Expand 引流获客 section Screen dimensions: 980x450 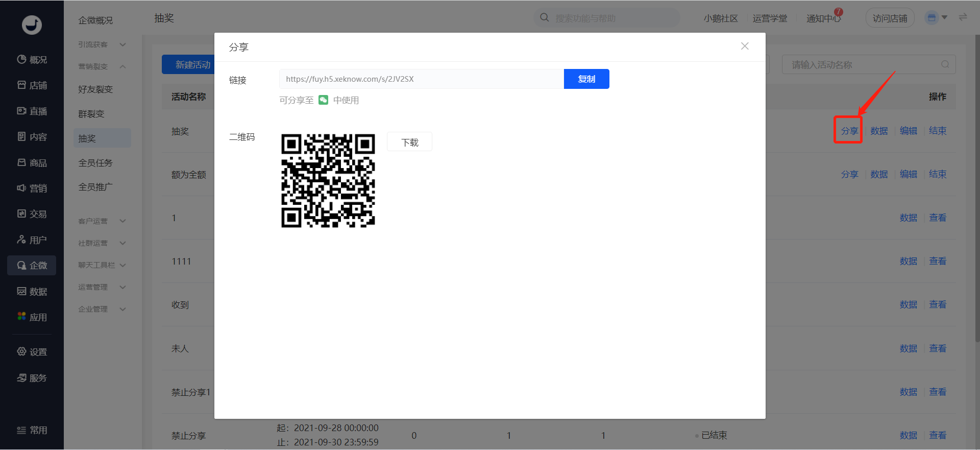point(102,44)
